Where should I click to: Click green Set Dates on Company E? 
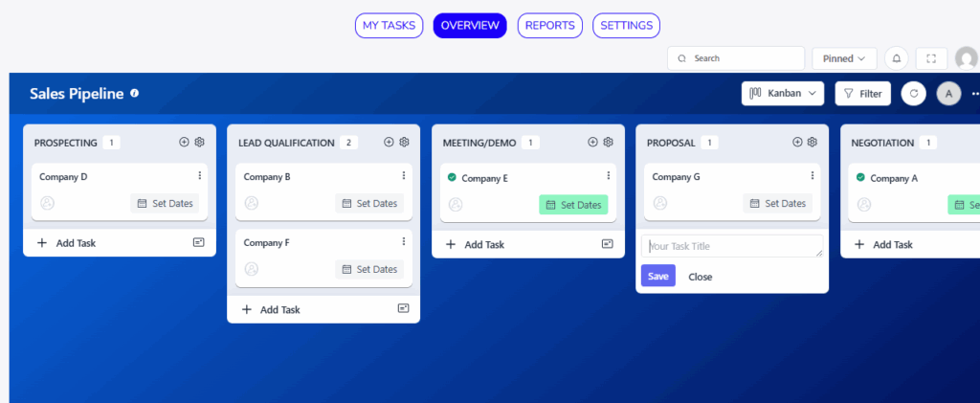tap(573, 204)
